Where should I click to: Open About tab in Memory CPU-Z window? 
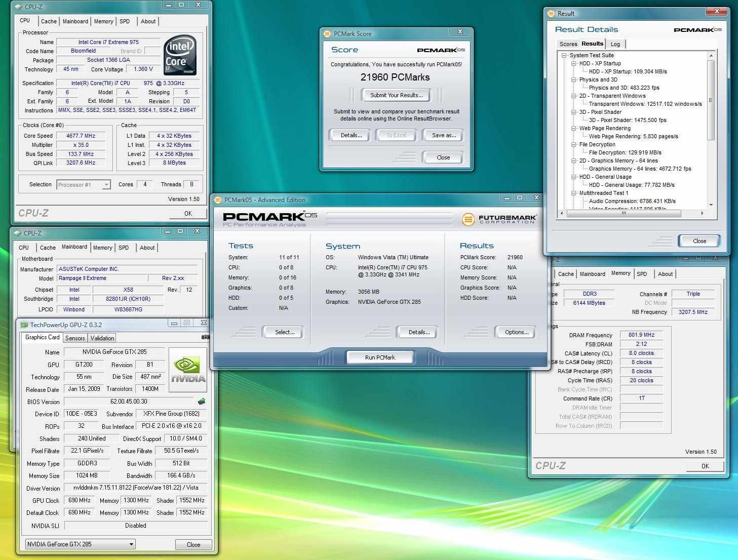coord(665,274)
